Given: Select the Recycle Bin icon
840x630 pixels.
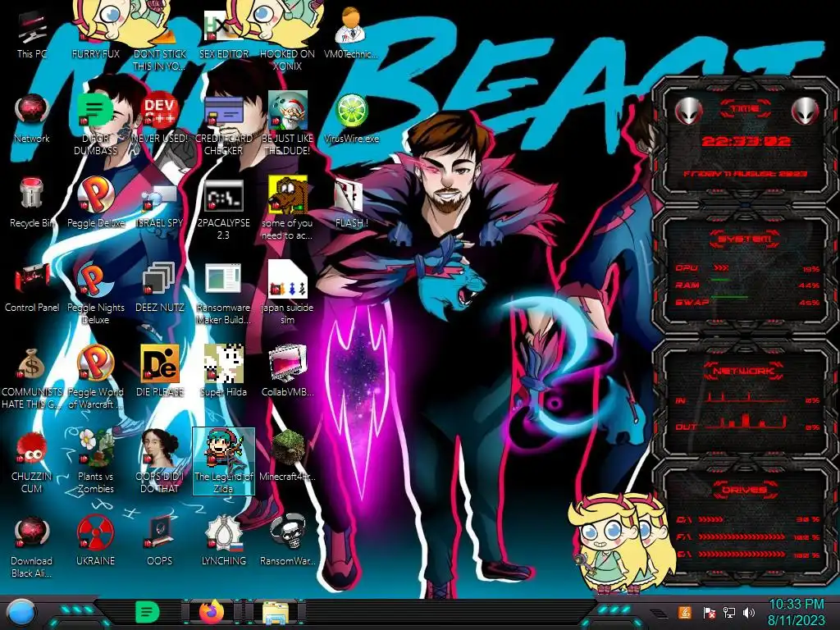Looking at the screenshot, I should [x=32, y=203].
